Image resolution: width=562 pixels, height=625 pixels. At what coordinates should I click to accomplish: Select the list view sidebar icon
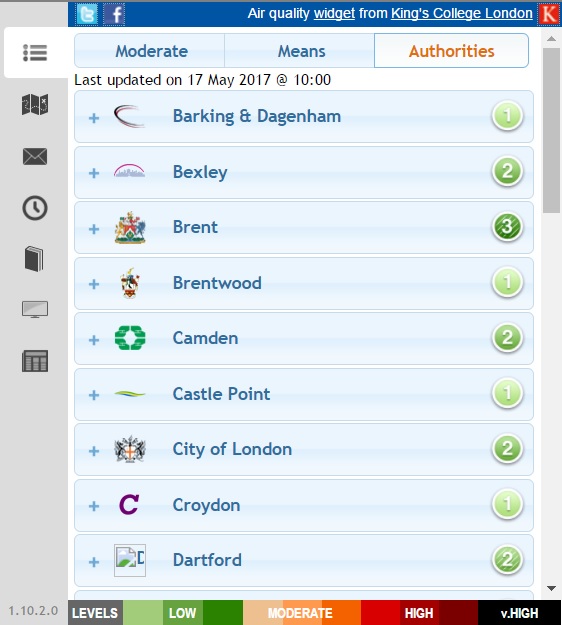pyautogui.click(x=35, y=53)
